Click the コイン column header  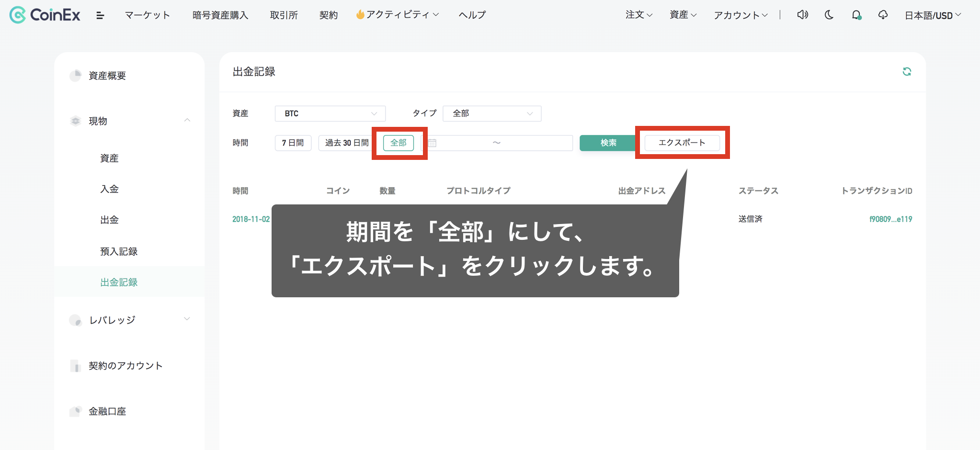point(338,191)
